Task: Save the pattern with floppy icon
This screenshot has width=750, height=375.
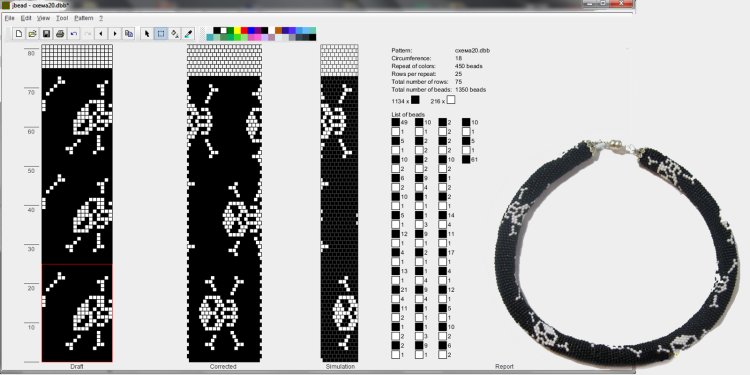Action: (46, 33)
